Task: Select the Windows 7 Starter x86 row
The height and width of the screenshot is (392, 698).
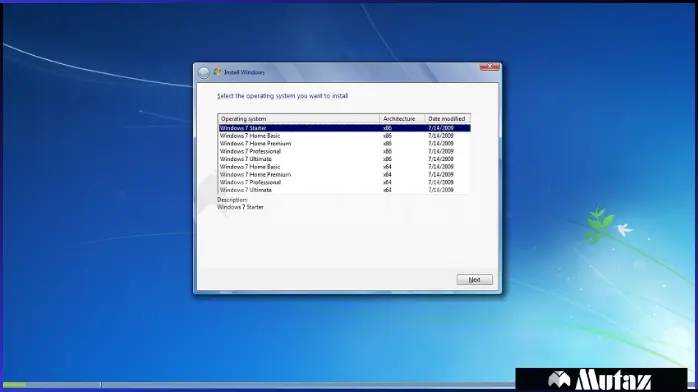Action: point(344,128)
